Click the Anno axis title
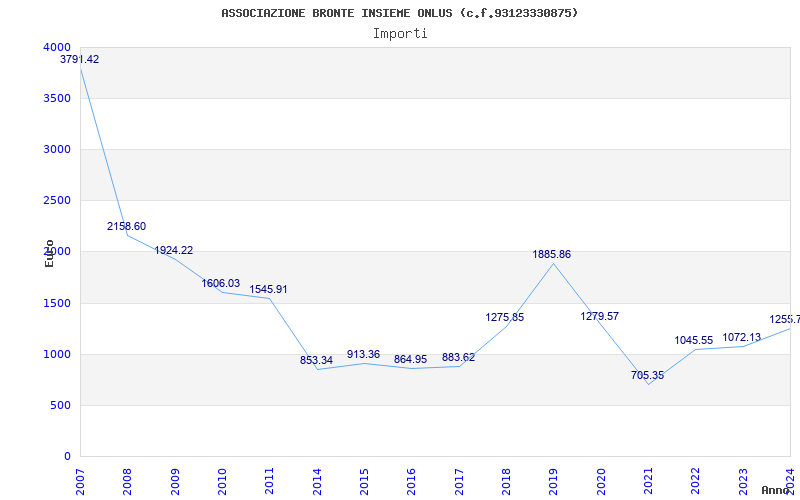This screenshot has height=500, width=800. coord(777,490)
